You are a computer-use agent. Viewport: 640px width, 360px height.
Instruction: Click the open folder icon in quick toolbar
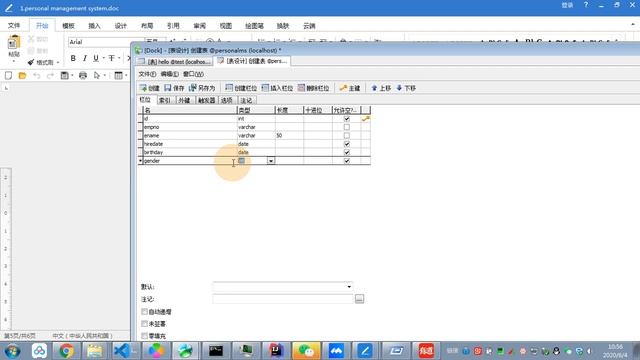[x=22, y=76]
